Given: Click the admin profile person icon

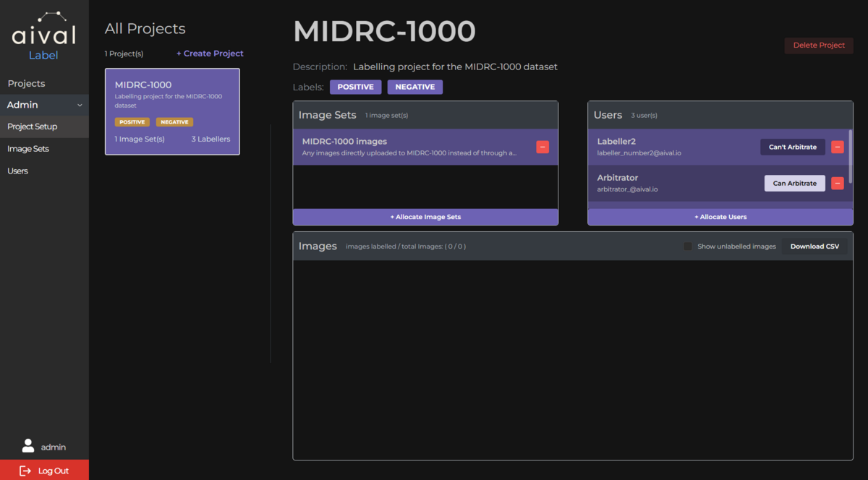Looking at the screenshot, I should [29, 445].
